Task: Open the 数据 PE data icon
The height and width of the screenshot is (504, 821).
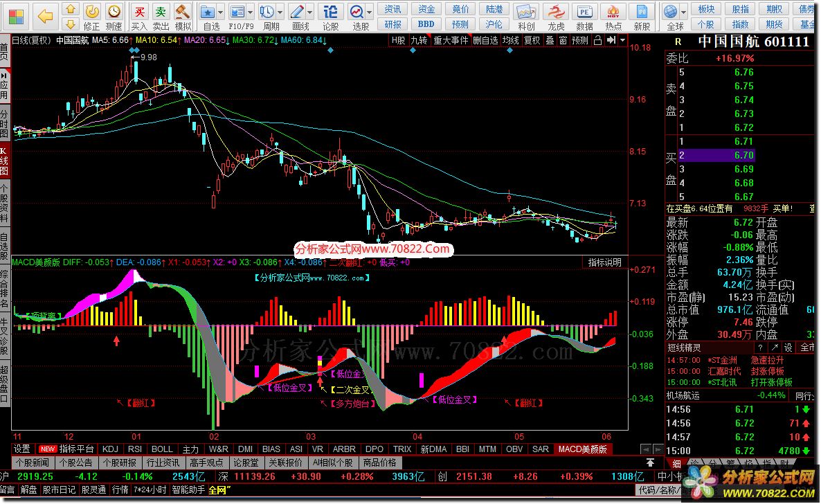Action: point(584,17)
